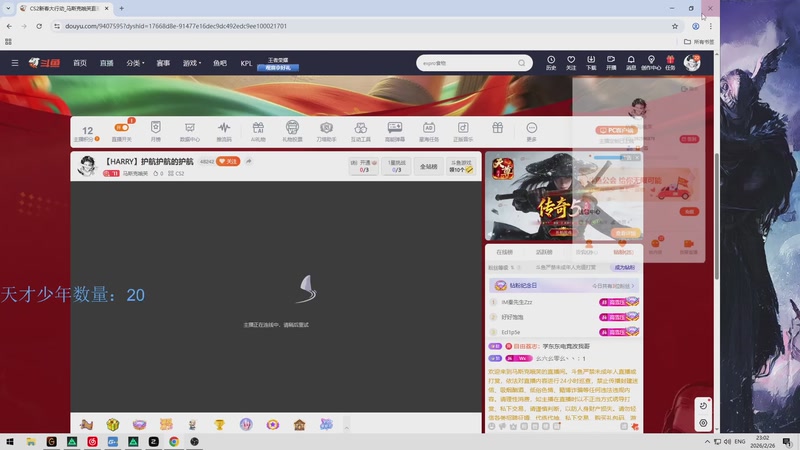Open the 任务 gift task icon
800x450 pixels.
tap(670, 63)
